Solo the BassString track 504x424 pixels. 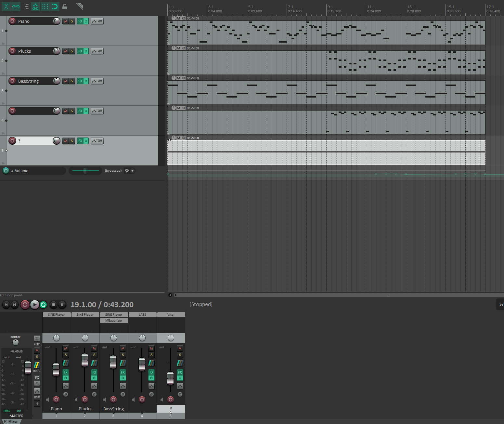click(x=72, y=81)
